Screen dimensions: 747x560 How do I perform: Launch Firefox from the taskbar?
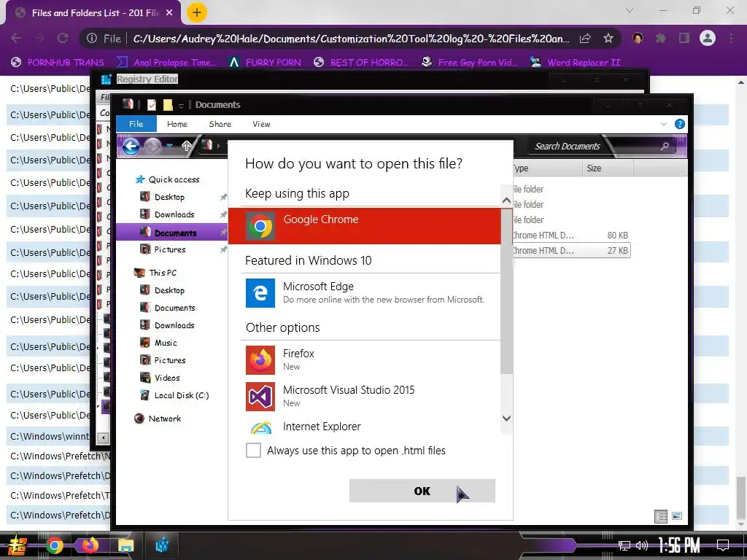pyautogui.click(x=90, y=545)
